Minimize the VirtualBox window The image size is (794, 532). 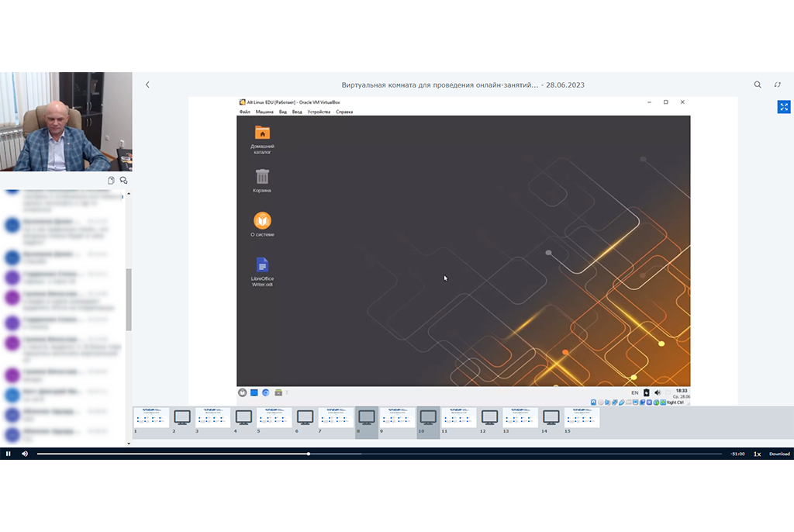click(649, 102)
